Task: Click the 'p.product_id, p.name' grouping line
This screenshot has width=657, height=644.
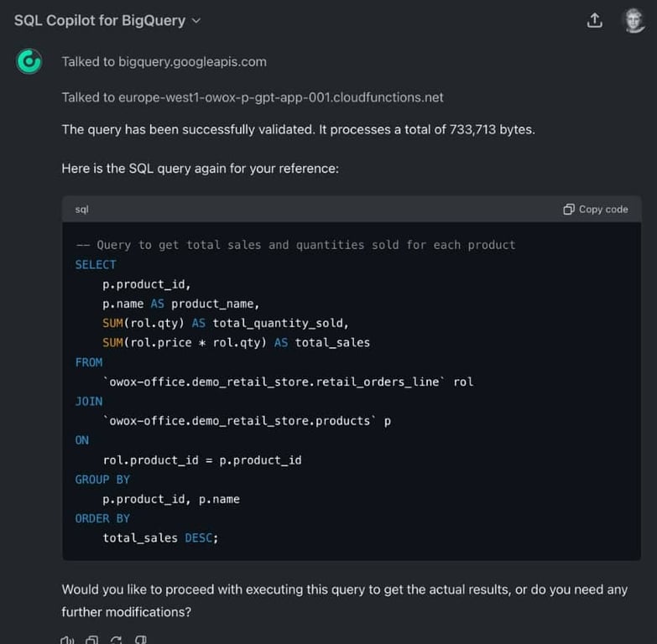Action: [x=171, y=499]
